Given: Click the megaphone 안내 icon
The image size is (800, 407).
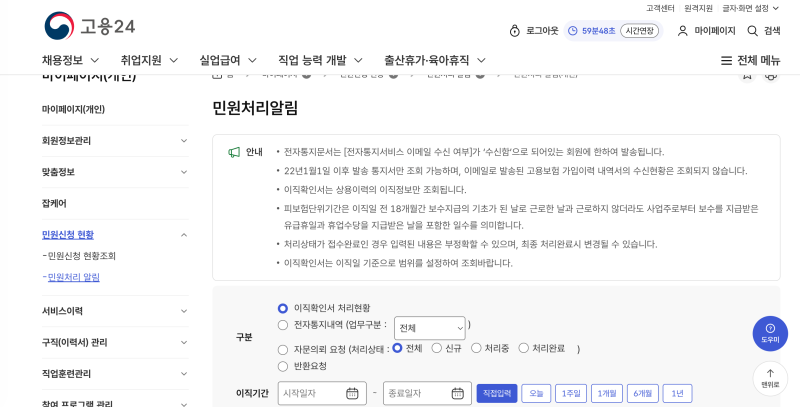Looking at the screenshot, I should [234, 152].
